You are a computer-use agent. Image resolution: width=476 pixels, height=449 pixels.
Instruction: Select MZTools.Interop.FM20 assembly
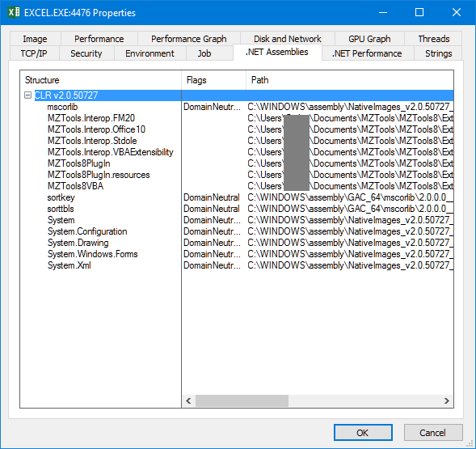tap(91, 118)
